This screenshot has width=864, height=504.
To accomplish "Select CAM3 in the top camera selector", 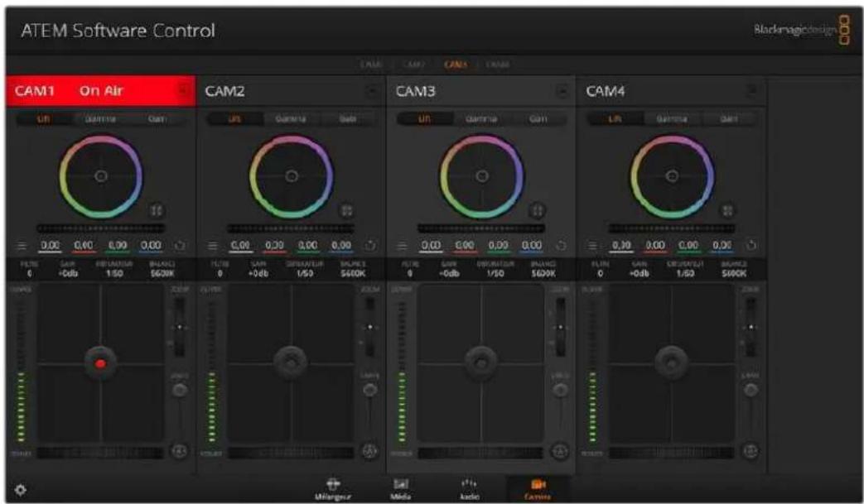I will click(x=455, y=65).
